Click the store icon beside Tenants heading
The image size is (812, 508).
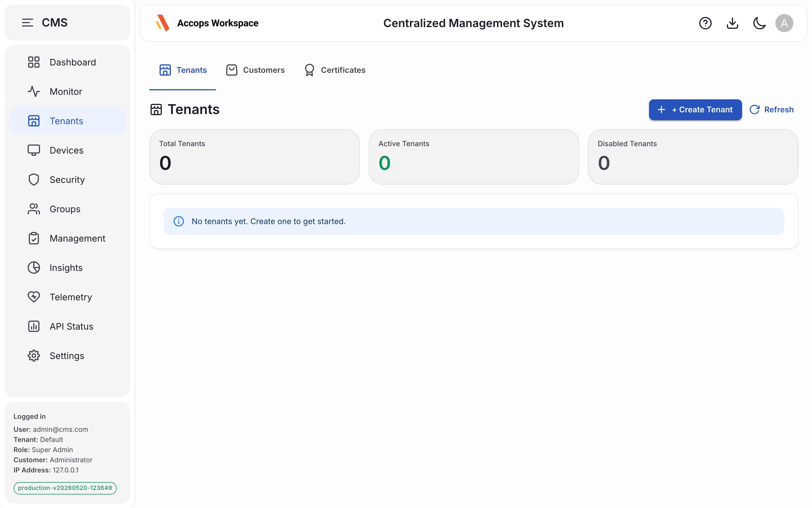(x=156, y=110)
